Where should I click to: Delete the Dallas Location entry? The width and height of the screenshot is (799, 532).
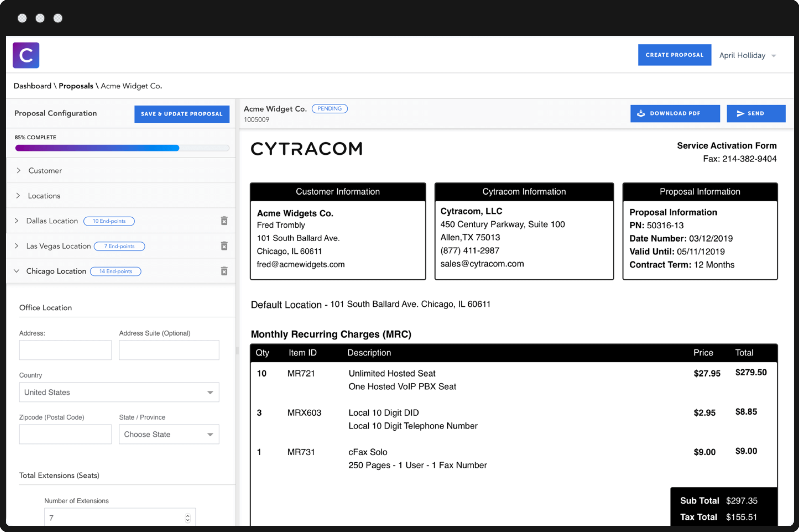pyautogui.click(x=224, y=221)
